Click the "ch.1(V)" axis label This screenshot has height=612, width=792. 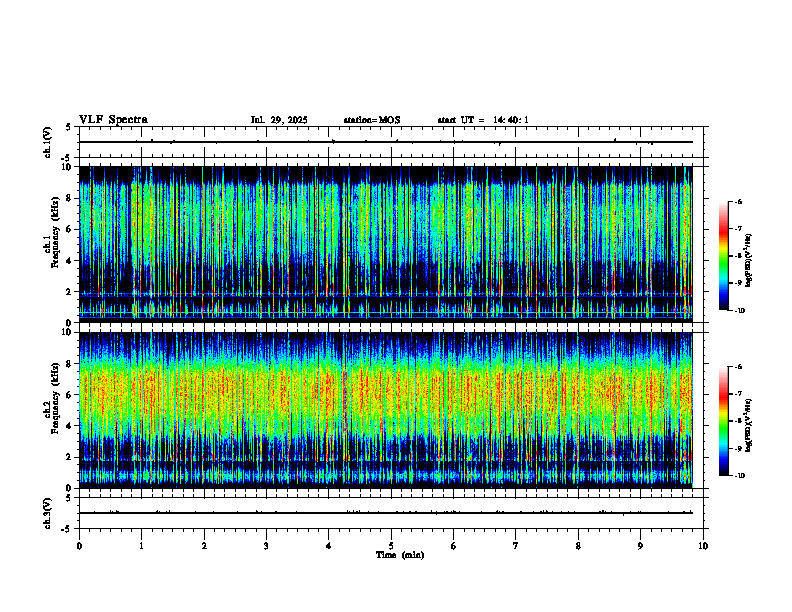pos(47,142)
